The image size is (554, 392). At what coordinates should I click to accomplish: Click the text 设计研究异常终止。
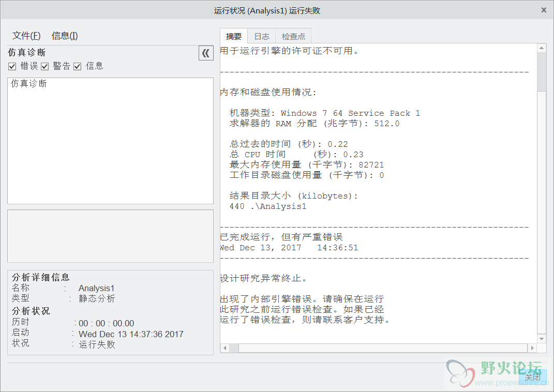pyautogui.click(x=264, y=278)
